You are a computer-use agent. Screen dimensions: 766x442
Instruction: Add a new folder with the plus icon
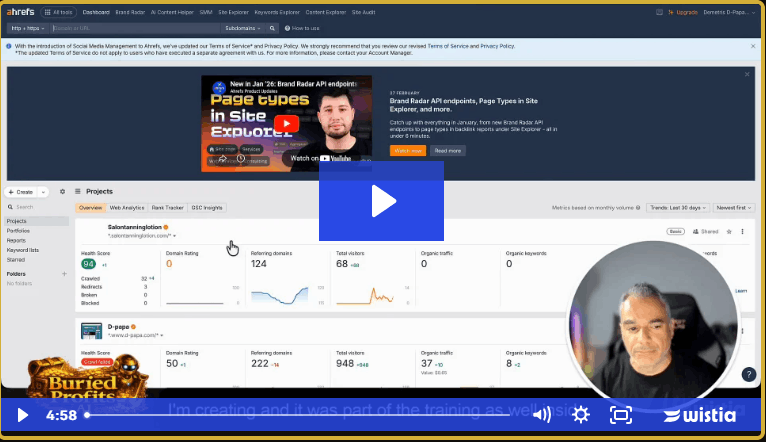(63, 273)
